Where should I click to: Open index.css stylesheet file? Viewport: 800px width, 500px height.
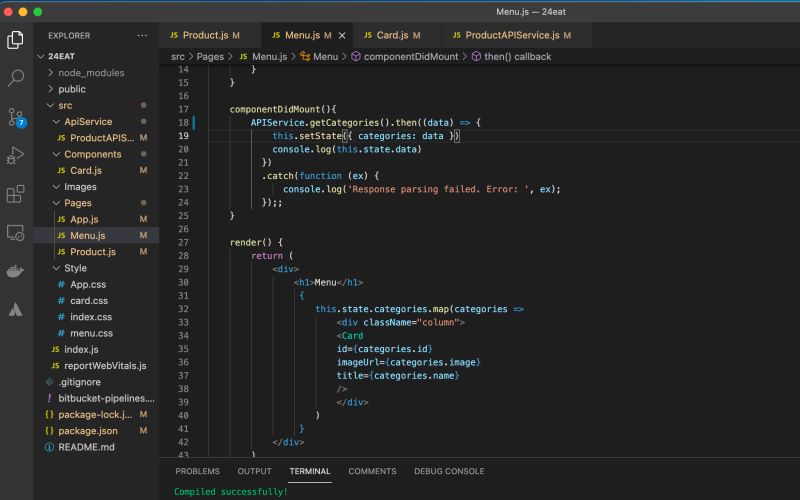pos(96,317)
